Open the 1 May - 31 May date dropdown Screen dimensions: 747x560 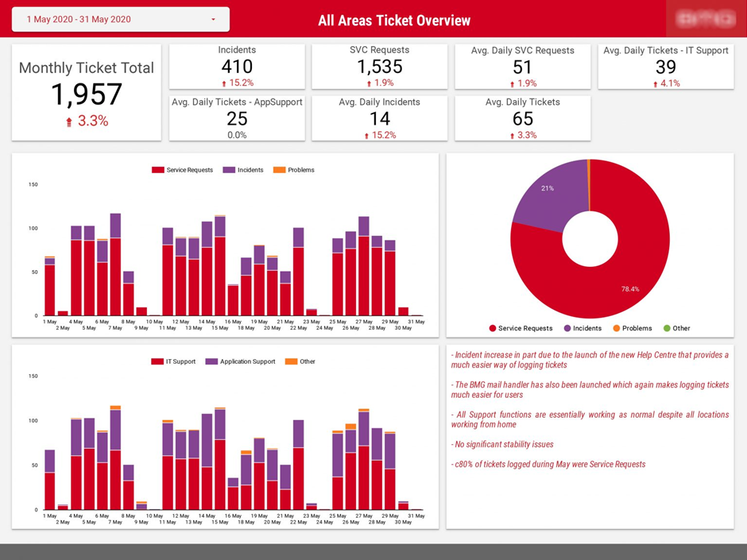click(x=118, y=18)
